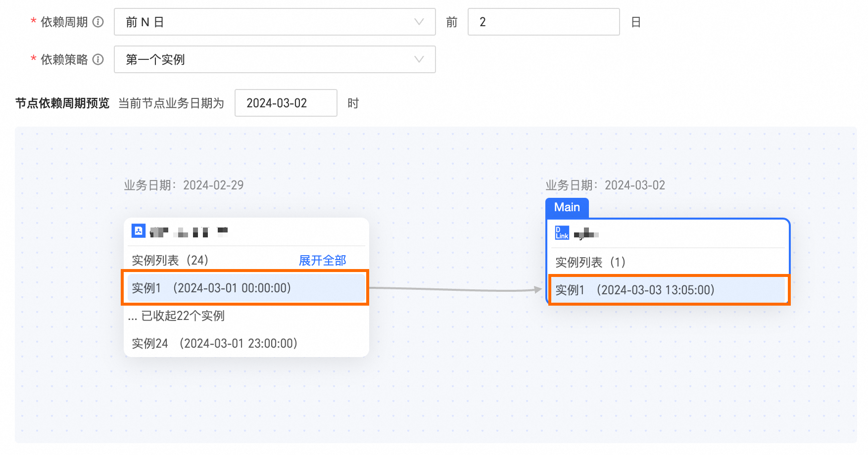Select 实例1 (2024-03-03 13:05:00) in Main node

[668, 290]
